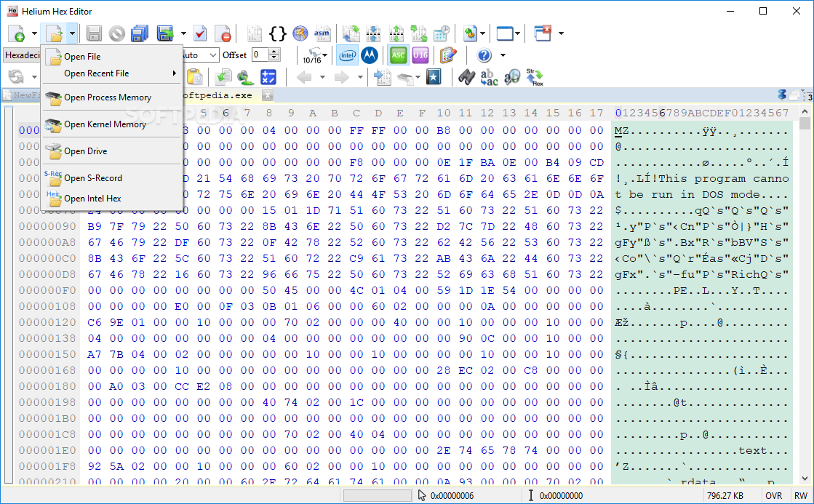
Task: Expand the 10/16 number base dropdown
Action: point(325,55)
